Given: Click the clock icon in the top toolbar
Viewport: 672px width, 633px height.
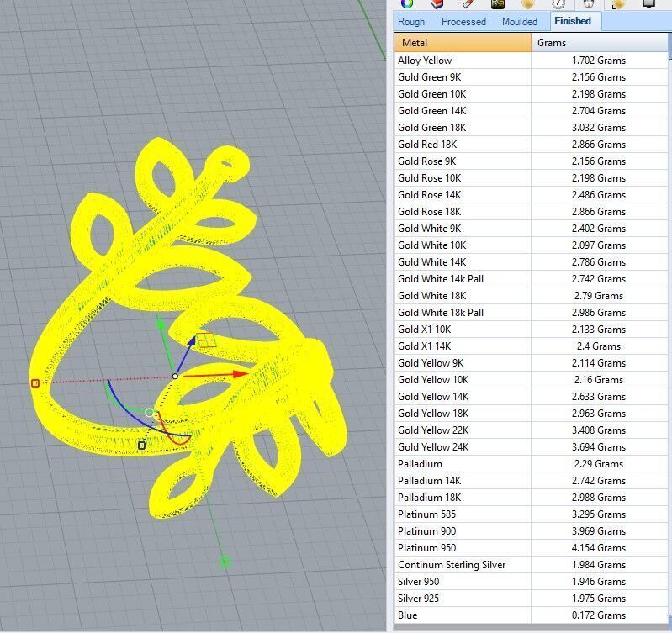Looking at the screenshot, I should click(x=558, y=4).
